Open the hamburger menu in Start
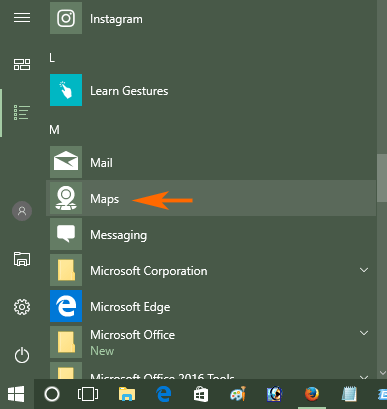The image size is (387, 409). [x=22, y=18]
